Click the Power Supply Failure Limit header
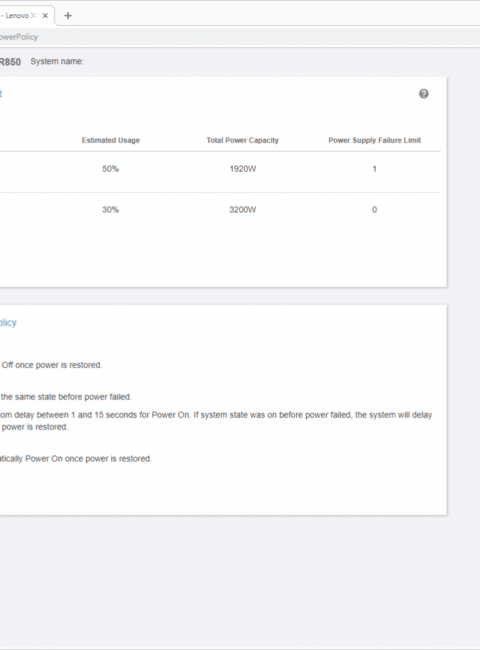480x650 pixels. 375,140
